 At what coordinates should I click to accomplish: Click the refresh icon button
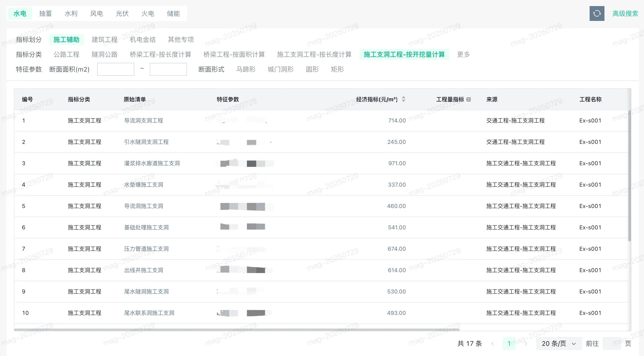point(597,13)
